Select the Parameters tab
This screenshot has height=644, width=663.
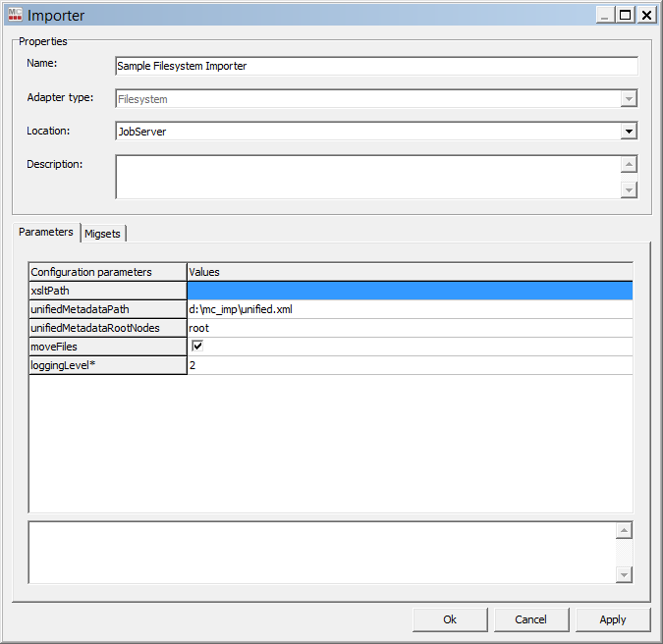tap(46, 232)
